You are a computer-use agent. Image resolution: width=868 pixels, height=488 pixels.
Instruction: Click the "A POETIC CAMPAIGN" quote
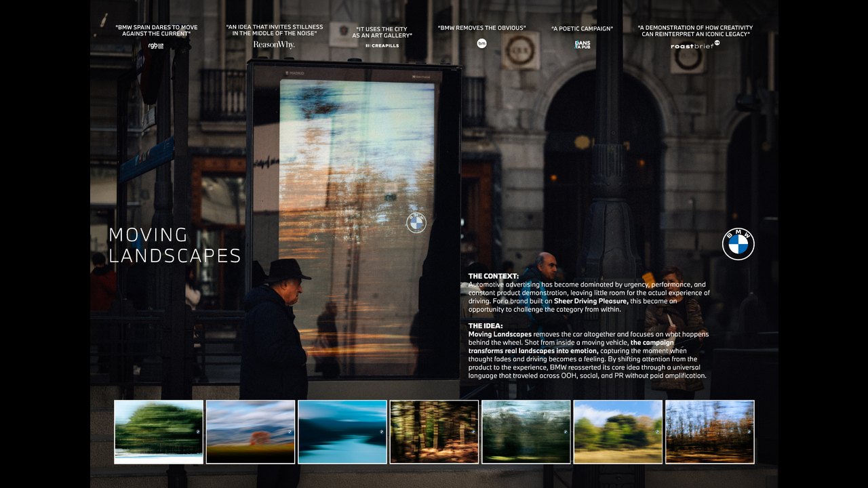pyautogui.click(x=583, y=28)
